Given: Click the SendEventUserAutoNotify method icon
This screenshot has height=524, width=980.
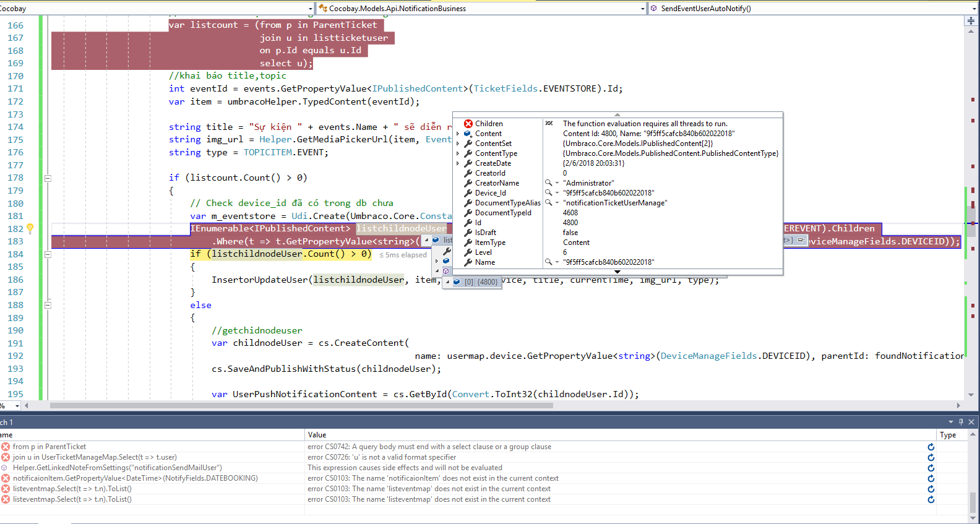Looking at the screenshot, I should tap(654, 8).
